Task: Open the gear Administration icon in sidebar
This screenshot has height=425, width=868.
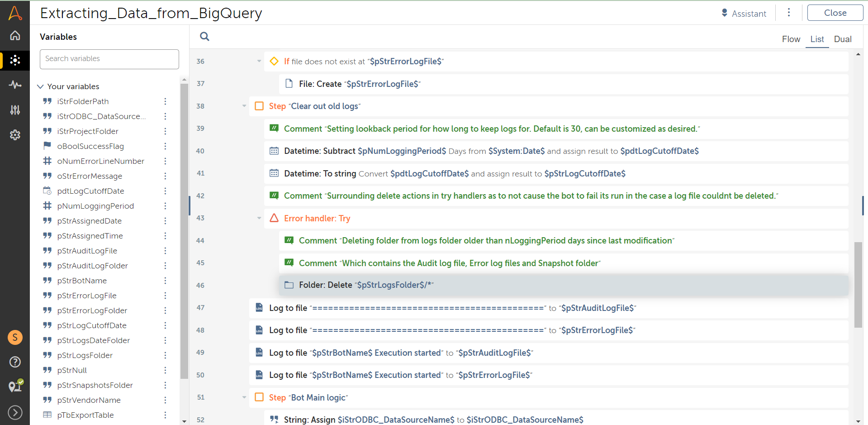Action: click(x=15, y=135)
